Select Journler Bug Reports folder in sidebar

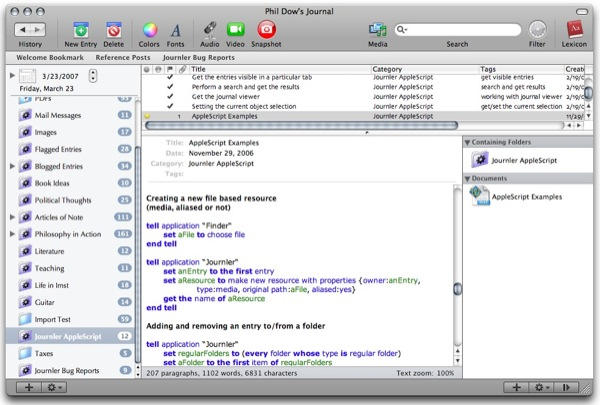point(67,370)
